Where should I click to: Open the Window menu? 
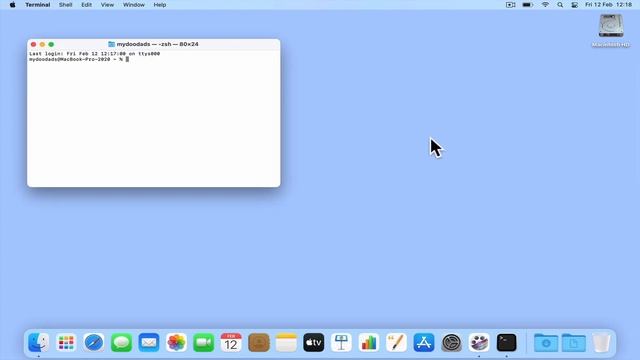point(134,5)
